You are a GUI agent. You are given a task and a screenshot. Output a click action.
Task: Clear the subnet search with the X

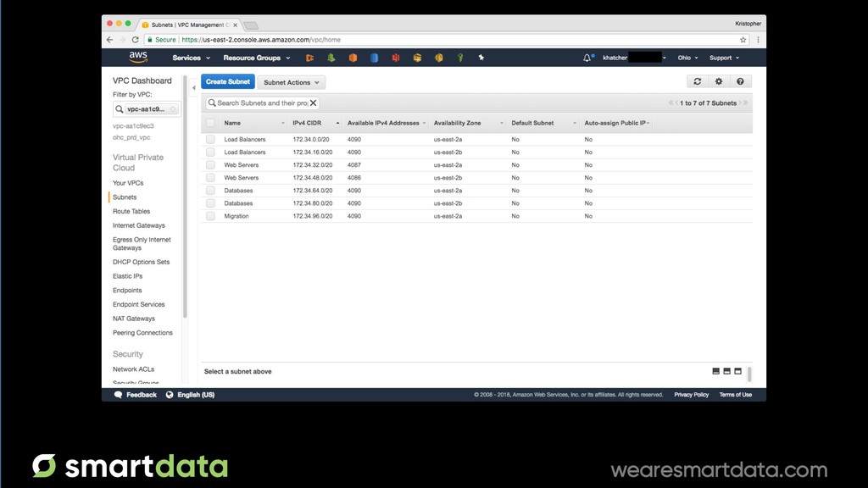[314, 103]
